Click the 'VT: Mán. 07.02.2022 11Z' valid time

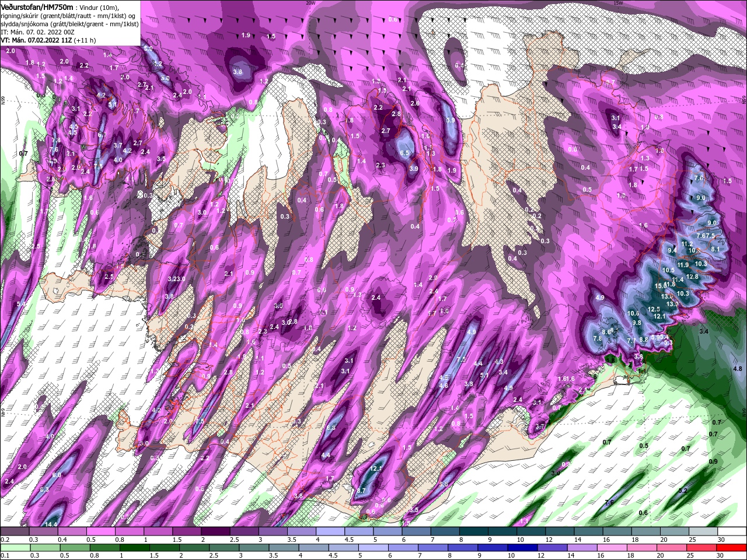36,40
